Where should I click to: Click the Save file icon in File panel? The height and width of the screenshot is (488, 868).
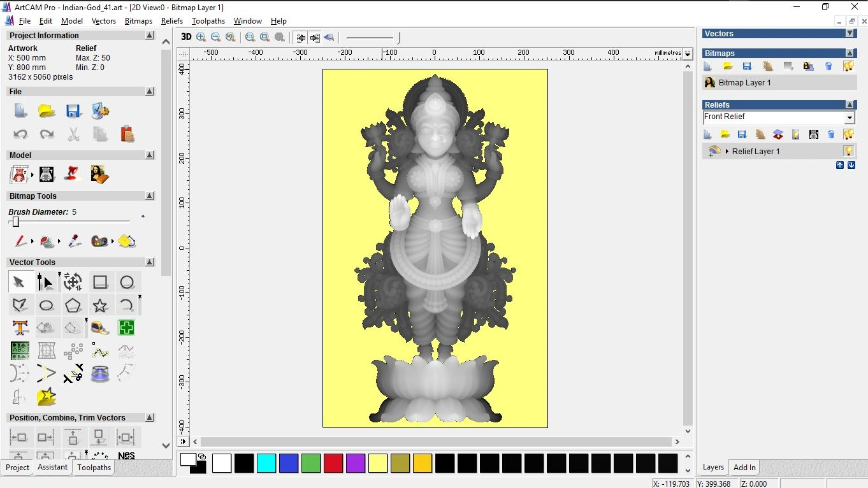pos(73,111)
